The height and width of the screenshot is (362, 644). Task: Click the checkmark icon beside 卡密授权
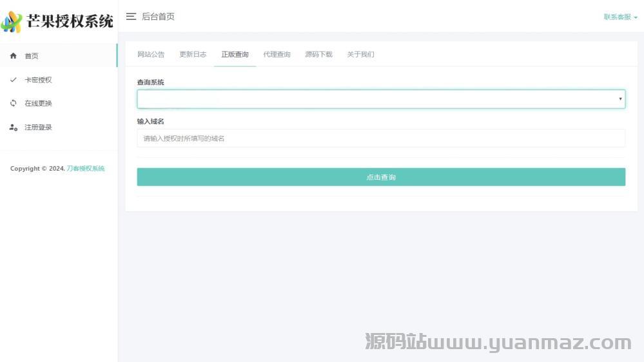(x=14, y=80)
